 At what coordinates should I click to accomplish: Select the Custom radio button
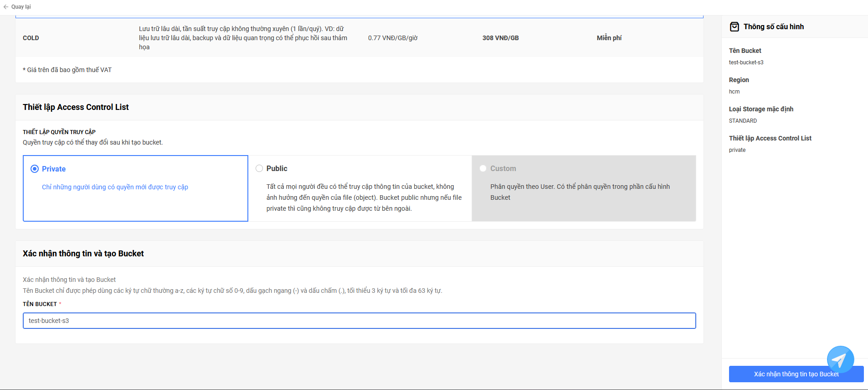(x=483, y=168)
